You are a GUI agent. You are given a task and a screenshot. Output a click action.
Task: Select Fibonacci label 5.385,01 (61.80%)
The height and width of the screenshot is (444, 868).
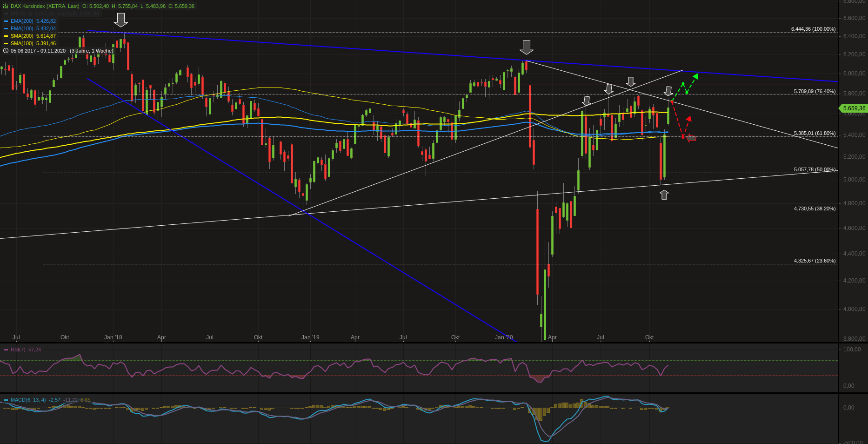click(815, 133)
